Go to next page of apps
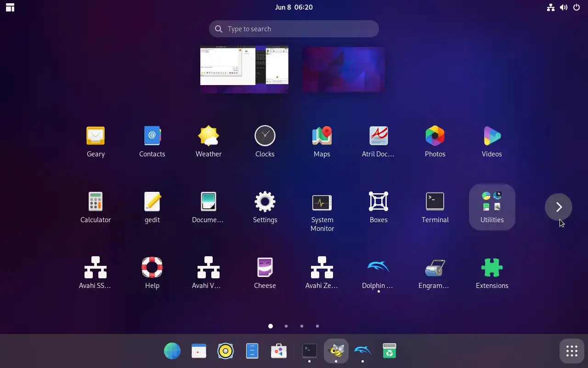 point(559,207)
